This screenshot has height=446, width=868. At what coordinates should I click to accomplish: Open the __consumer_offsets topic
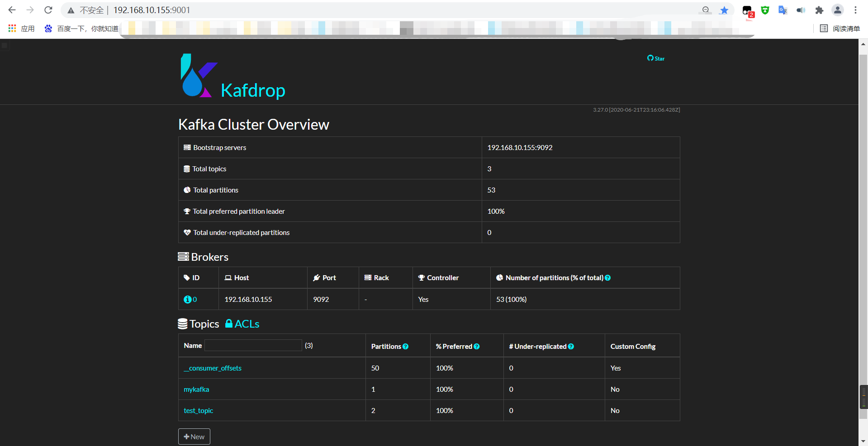(212, 368)
